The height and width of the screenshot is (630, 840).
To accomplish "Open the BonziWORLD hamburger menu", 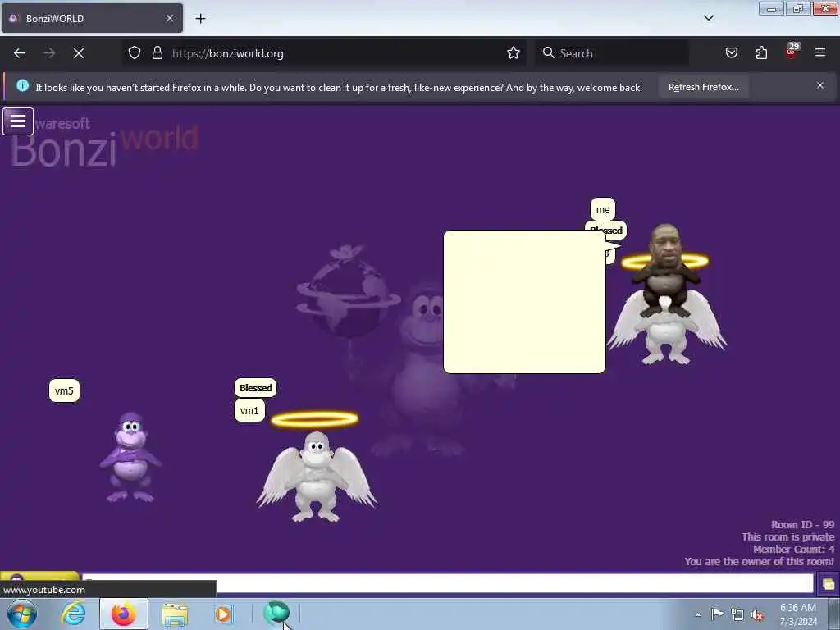I will [x=18, y=121].
